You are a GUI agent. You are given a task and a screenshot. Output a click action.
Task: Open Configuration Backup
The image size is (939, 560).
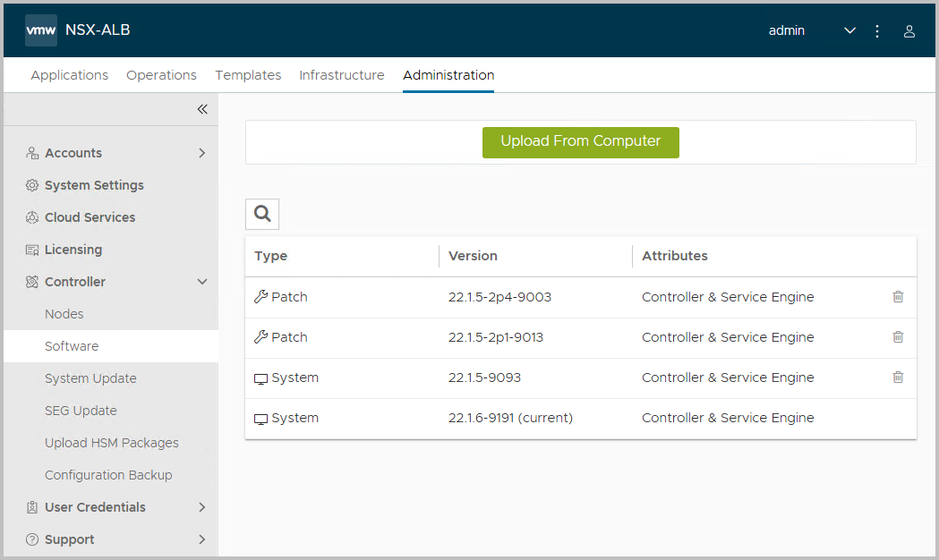coord(108,475)
